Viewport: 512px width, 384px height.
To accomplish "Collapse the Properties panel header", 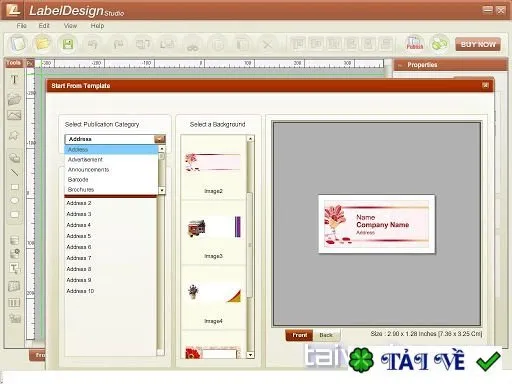I will tap(400, 65).
